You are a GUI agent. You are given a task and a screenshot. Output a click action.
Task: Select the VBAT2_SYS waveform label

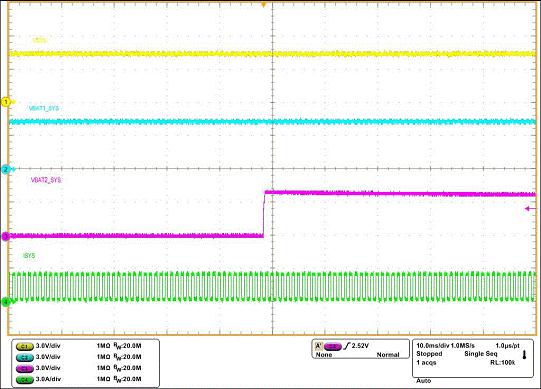click(x=46, y=180)
